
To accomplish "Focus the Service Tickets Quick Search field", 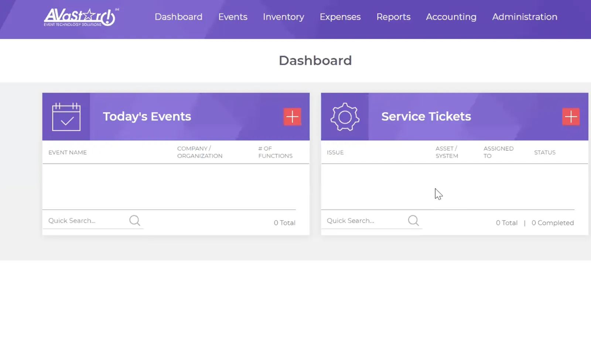I will coord(365,221).
